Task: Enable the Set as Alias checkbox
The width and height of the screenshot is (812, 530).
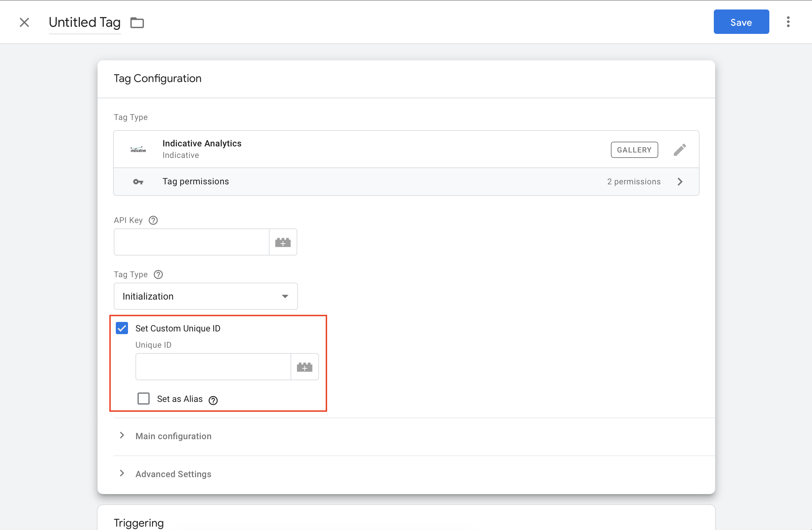Action: (143, 399)
